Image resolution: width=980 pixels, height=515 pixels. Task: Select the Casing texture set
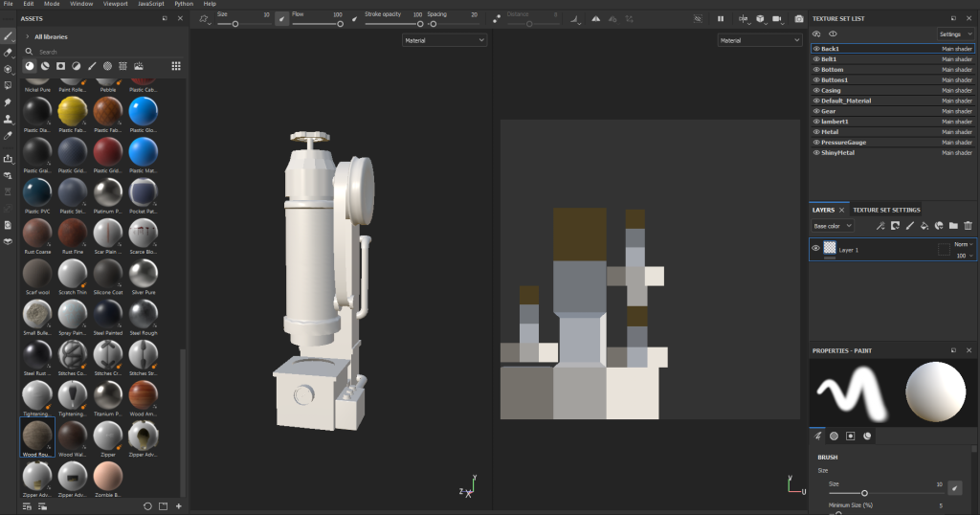[x=831, y=90]
